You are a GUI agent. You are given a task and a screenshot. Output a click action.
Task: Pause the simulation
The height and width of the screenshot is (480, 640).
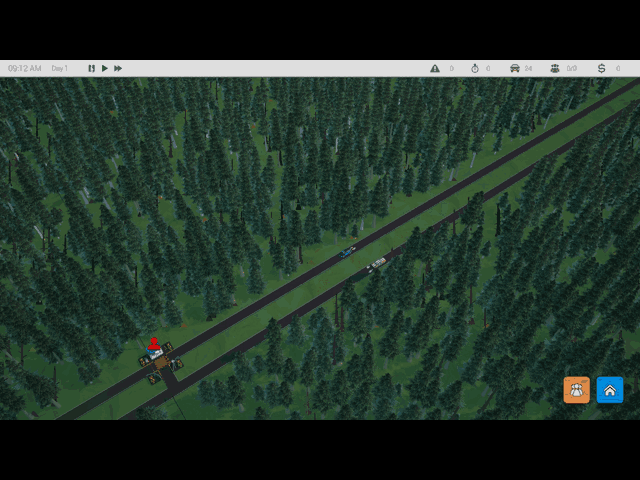[91, 68]
